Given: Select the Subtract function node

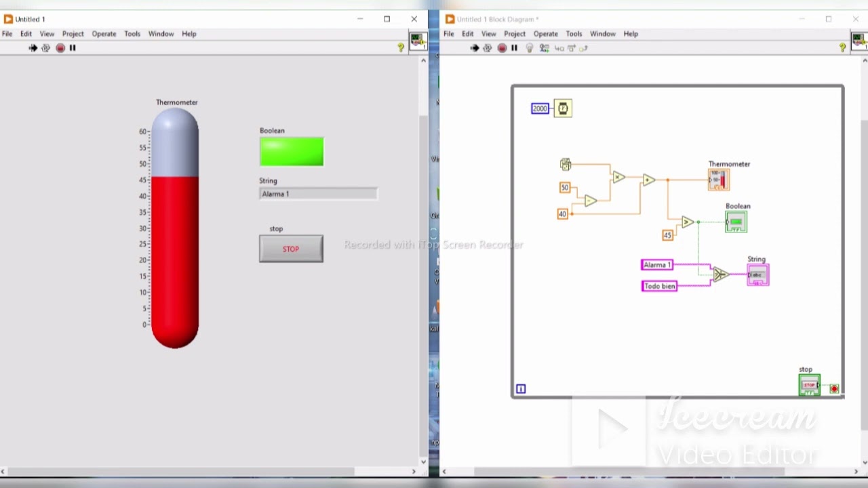Looking at the screenshot, I should [591, 201].
